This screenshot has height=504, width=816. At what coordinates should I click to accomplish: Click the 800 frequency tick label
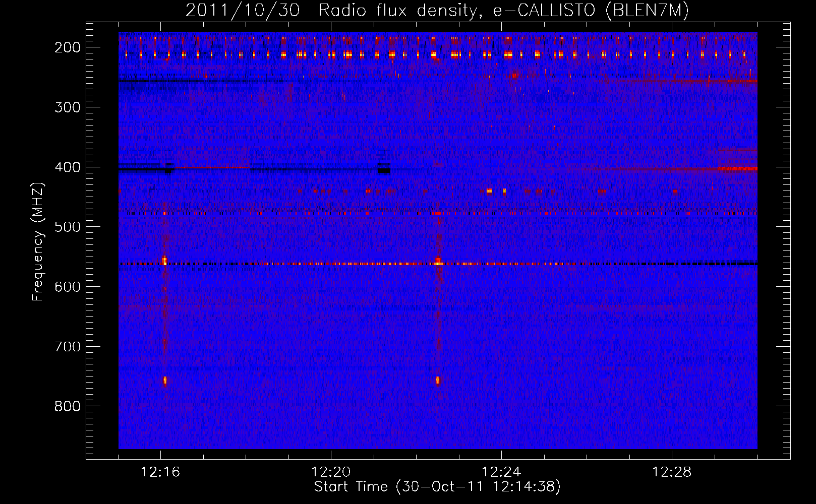pyautogui.click(x=68, y=406)
